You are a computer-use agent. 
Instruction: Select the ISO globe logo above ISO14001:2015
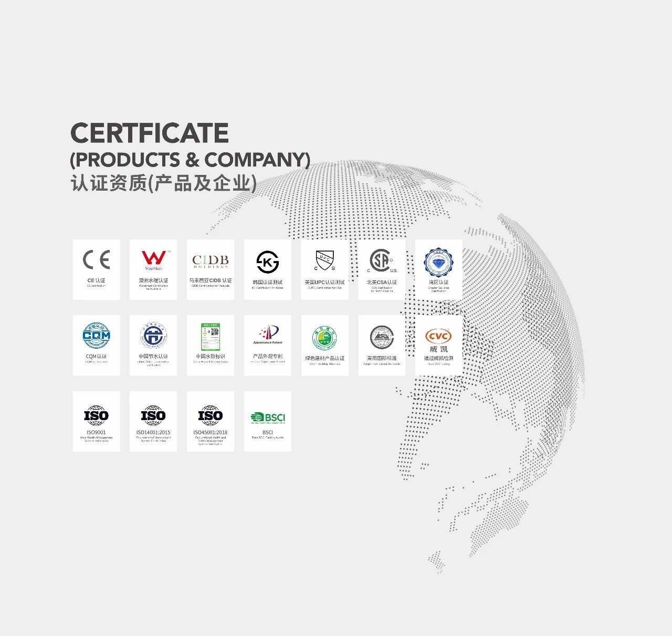[153, 415]
